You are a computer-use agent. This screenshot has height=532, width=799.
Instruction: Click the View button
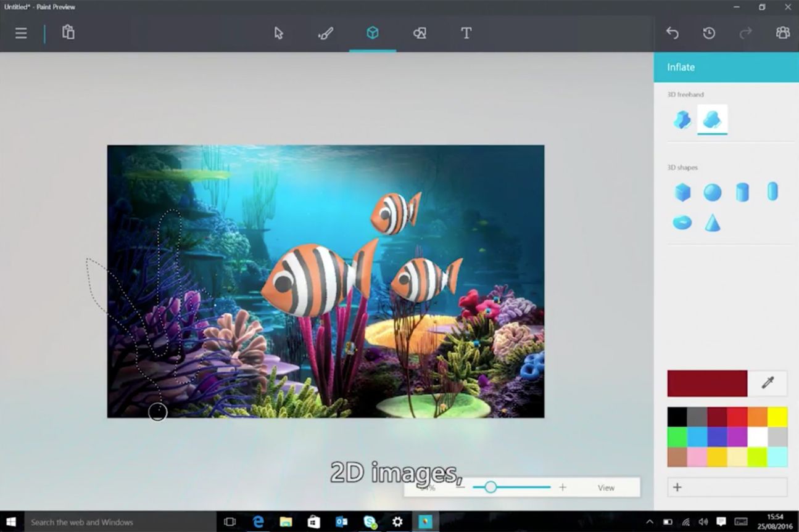606,488
